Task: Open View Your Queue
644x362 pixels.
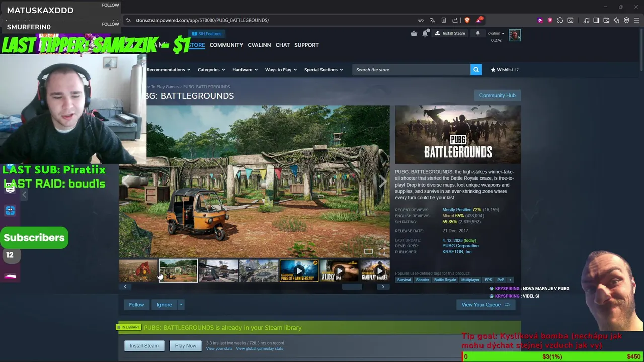Action: coord(486,305)
